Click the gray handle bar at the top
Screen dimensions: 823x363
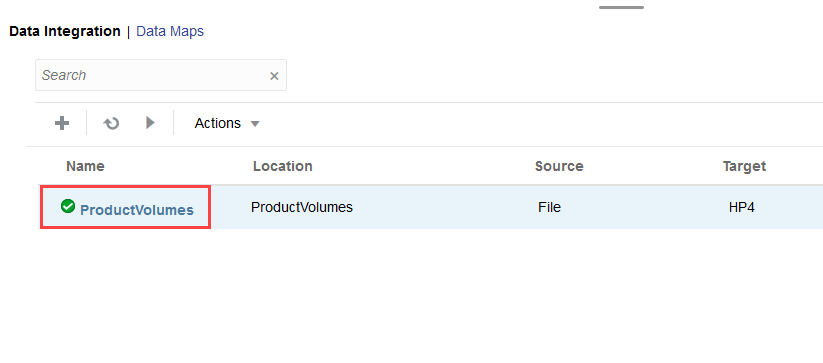621,7
